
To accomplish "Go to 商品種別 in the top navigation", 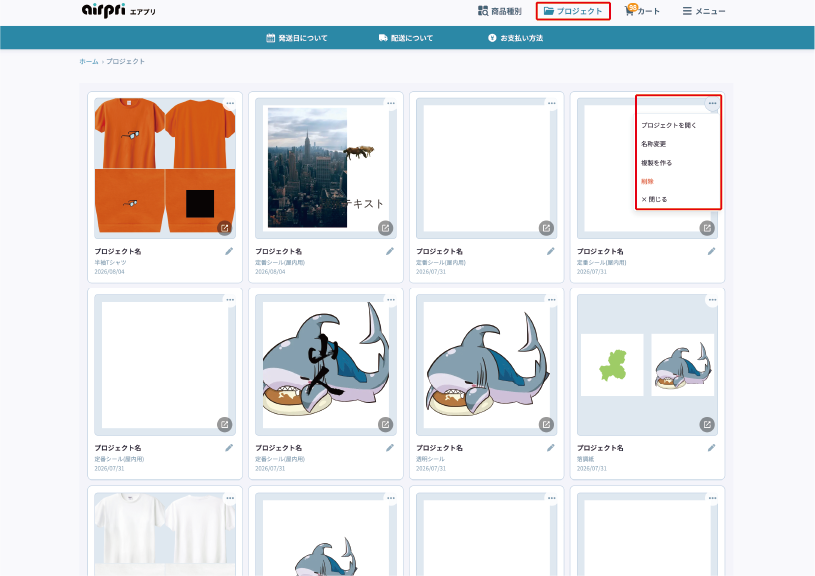I will tap(499, 11).
